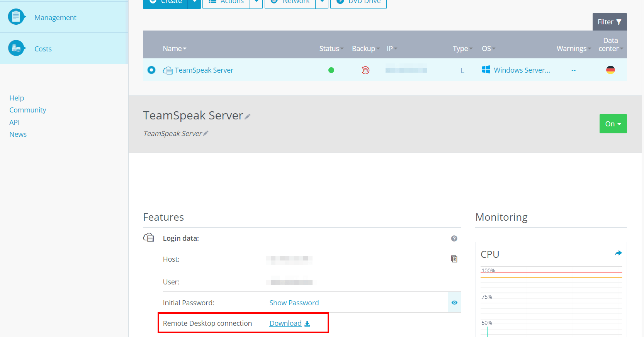Click the red backup icon
The height and width of the screenshot is (337, 644).
[x=365, y=70]
